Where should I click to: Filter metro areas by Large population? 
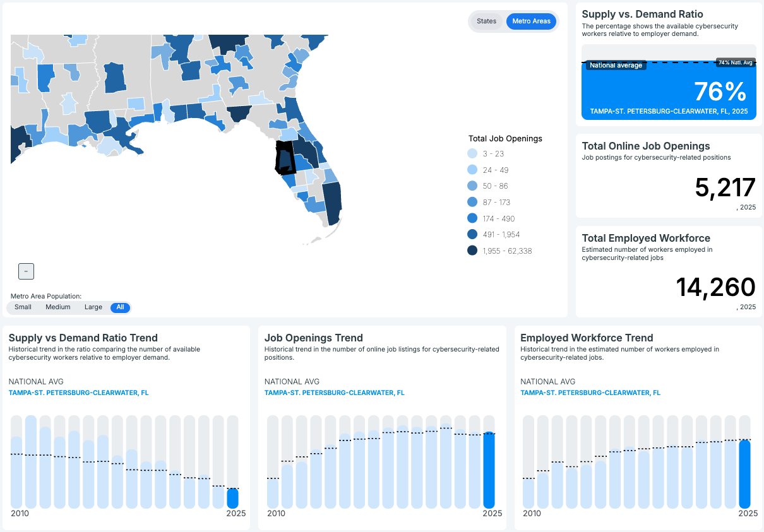click(93, 307)
